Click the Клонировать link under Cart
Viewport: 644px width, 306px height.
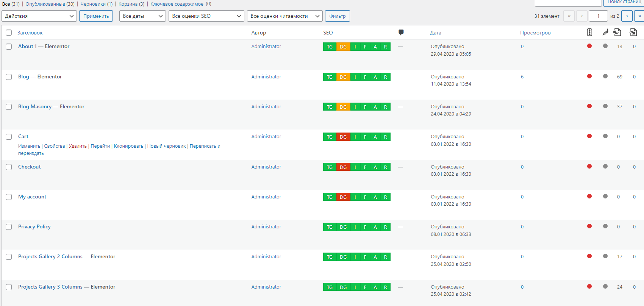128,146
